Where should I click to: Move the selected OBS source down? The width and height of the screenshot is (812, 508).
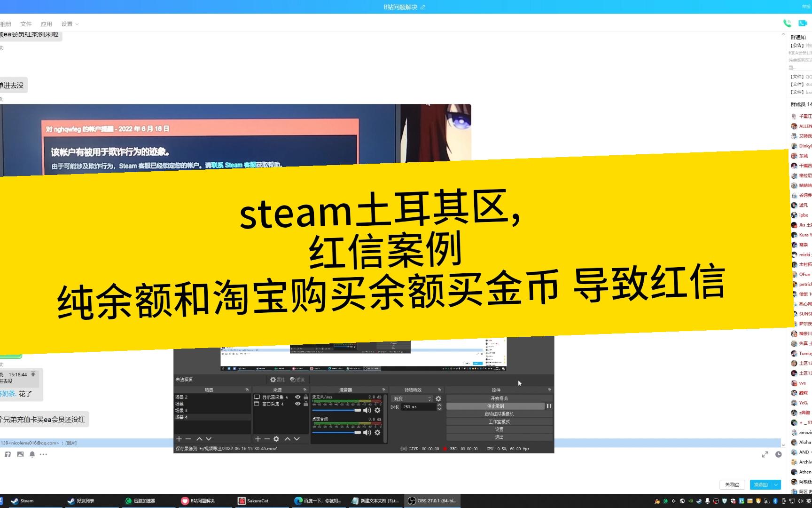pyautogui.click(x=297, y=439)
